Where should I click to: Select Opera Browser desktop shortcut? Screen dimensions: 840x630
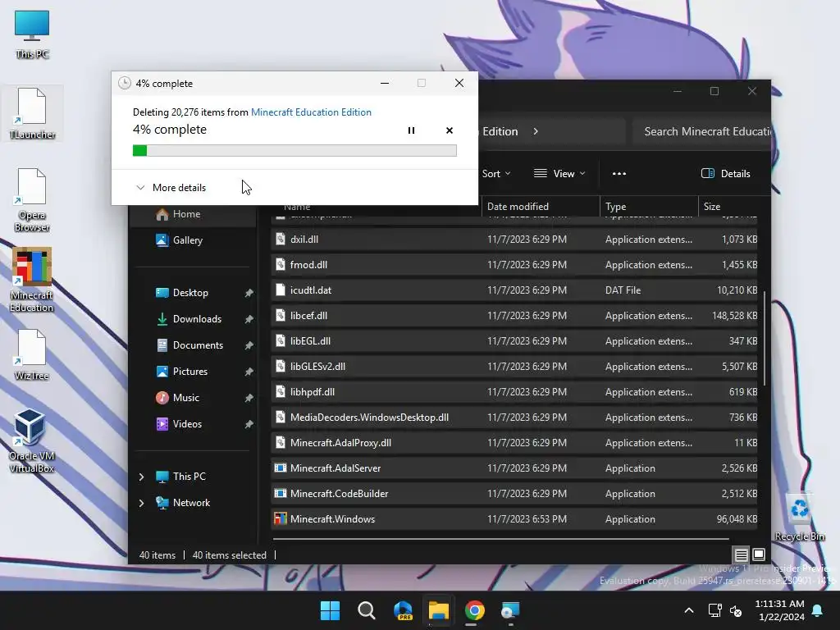point(32,200)
